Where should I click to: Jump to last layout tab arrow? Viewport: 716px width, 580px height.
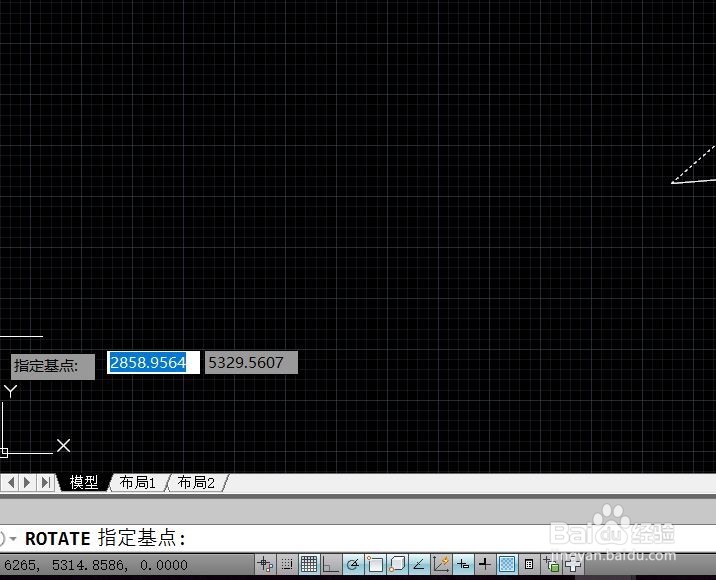(46, 482)
